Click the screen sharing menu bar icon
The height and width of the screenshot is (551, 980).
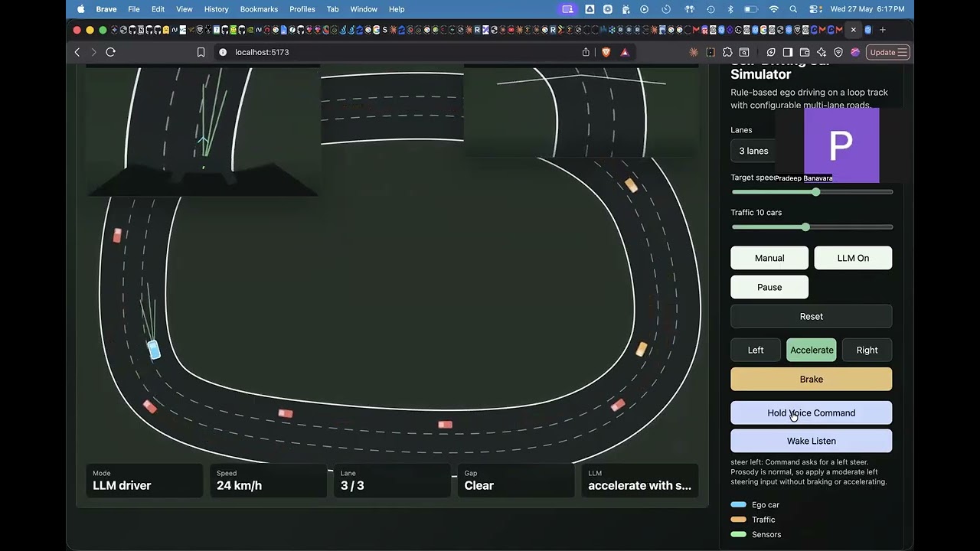tap(567, 9)
